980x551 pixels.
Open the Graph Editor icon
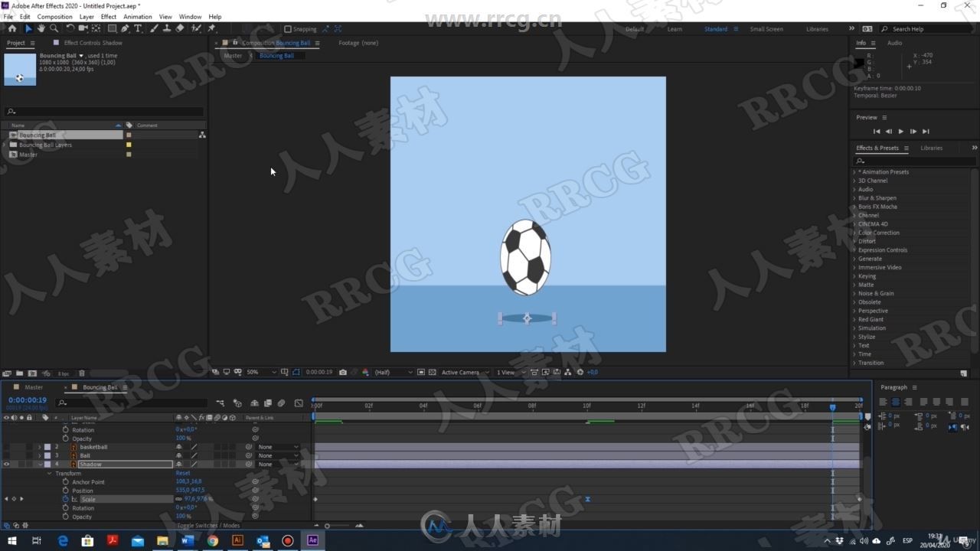(299, 403)
